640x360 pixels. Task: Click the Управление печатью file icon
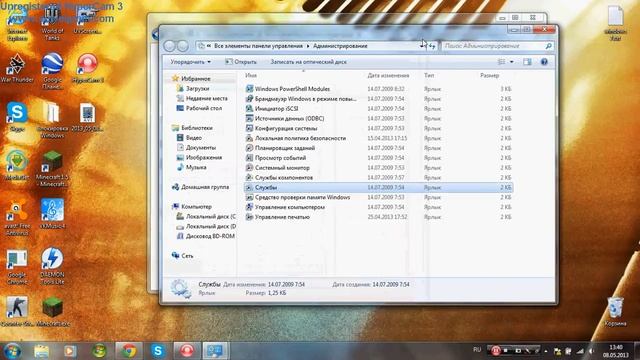tap(249, 217)
